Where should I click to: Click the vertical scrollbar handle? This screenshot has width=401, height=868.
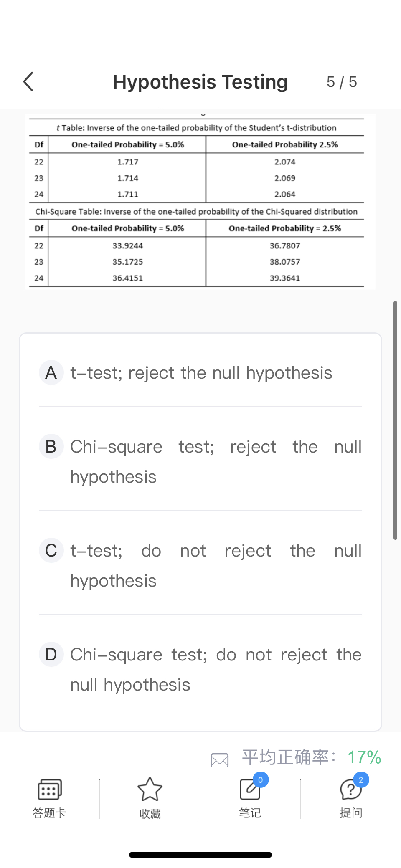[395, 420]
